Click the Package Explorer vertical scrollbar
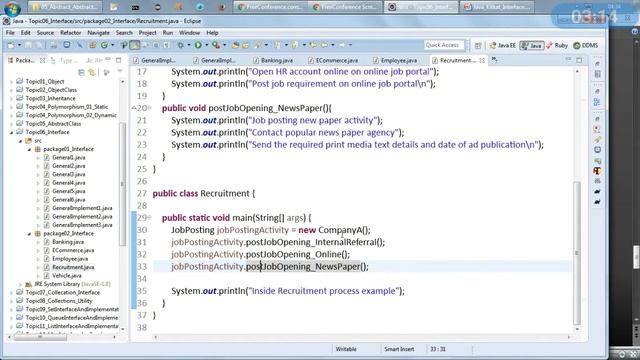 122,184
